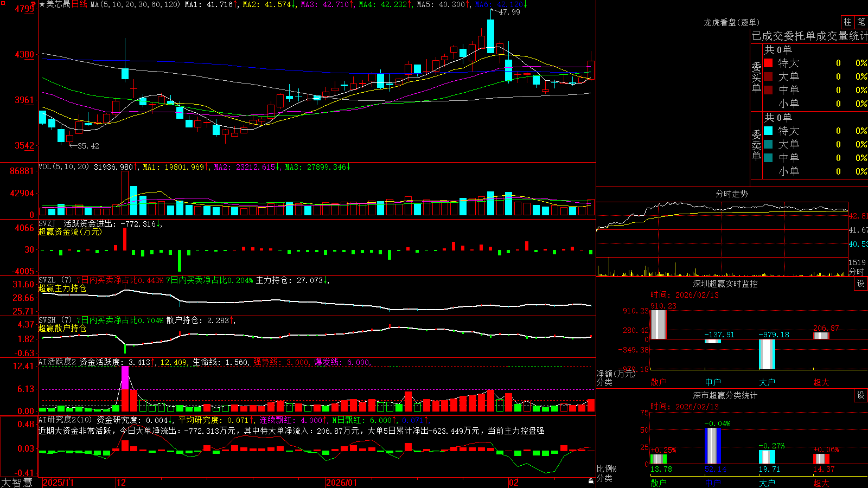Click the AI活跃度2 indicator label
This screenshot has height=488, width=868.
pyautogui.click(x=58, y=362)
